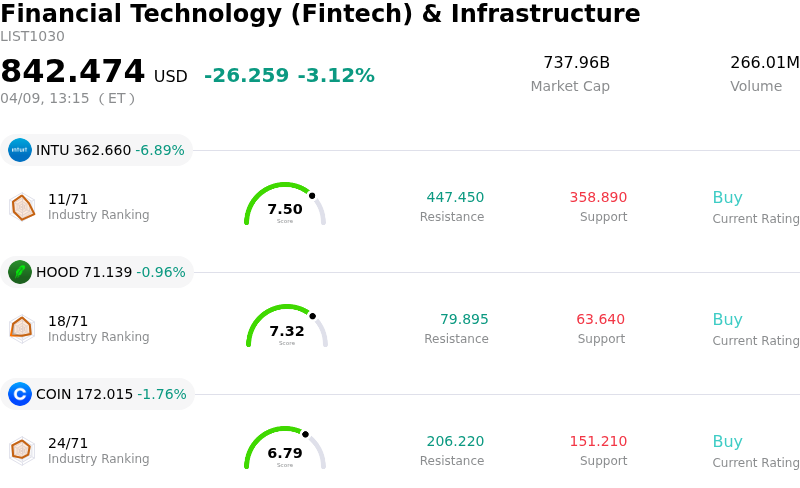Open the COIN 172.015 ticker chip
Viewport: 800px width, 488px height.
pyautogui.click(x=97, y=394)
